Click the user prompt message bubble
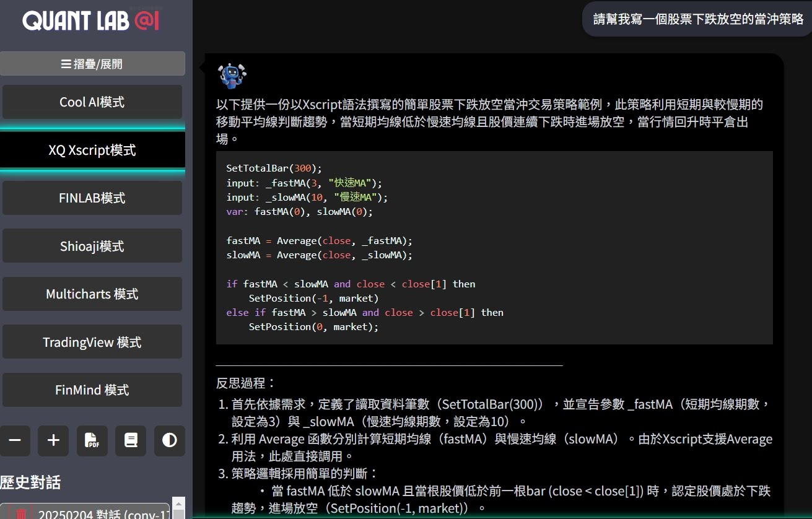The height and width of the screenshot is (519, 812). tap(697, 19)
